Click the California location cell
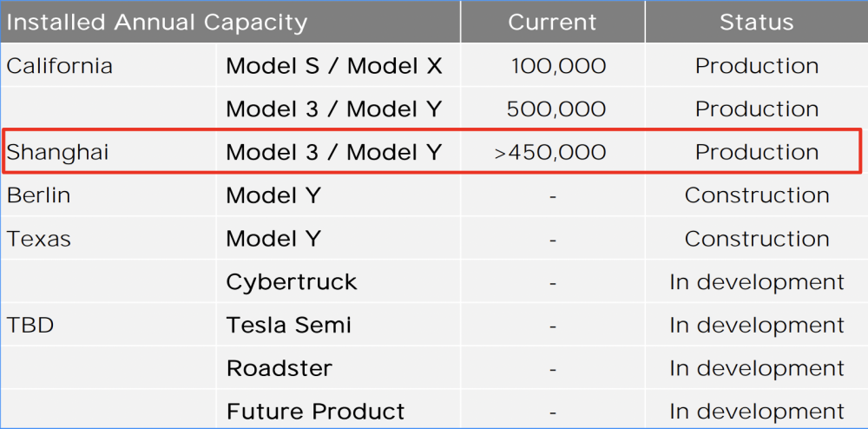Screen dimensions: 868x429 [60, 66]
